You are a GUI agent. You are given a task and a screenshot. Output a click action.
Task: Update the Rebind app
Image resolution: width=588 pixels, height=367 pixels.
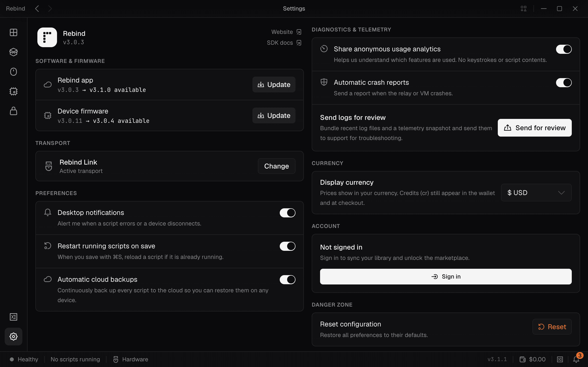(274, 85)
